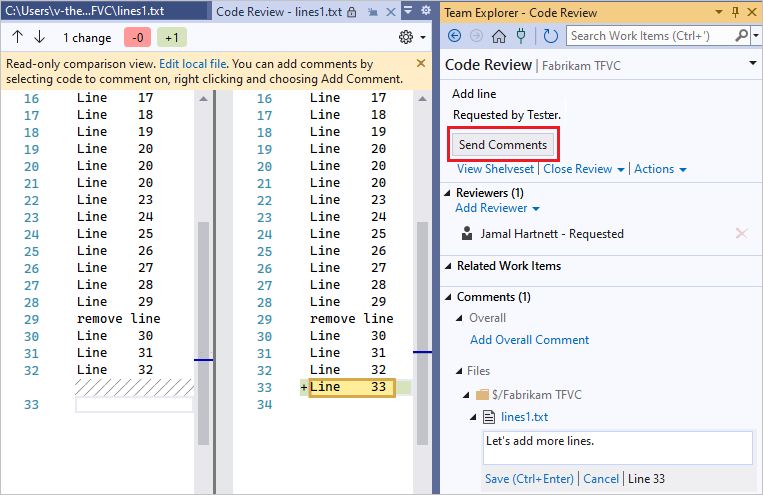
Task: Click the Manage Connections plug icon
Action: 521,36
